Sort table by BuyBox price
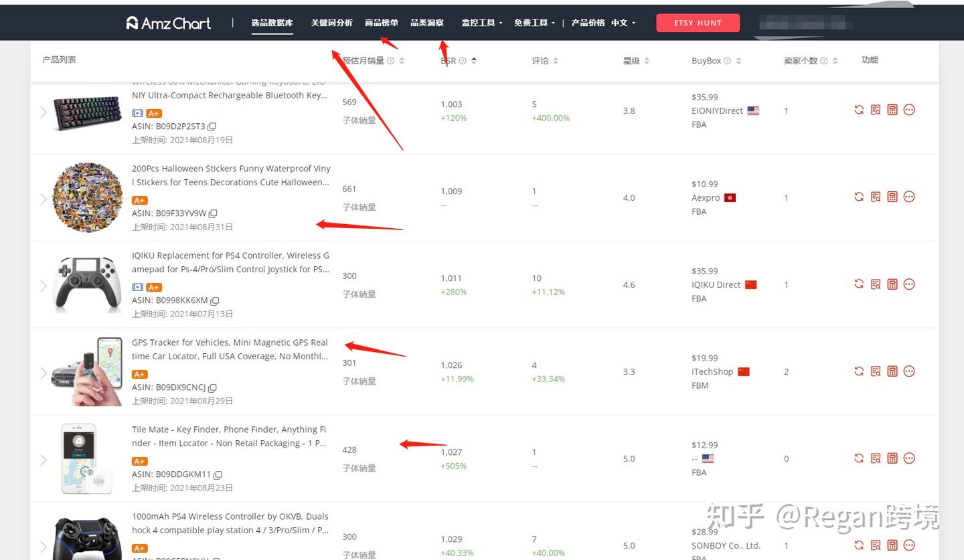 click(738, 61)
